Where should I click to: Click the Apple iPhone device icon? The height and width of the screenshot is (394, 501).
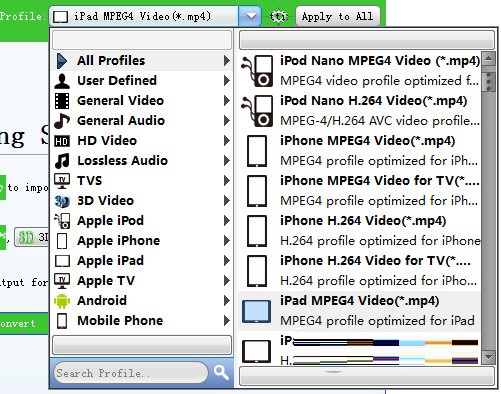[x=62, y=241]
